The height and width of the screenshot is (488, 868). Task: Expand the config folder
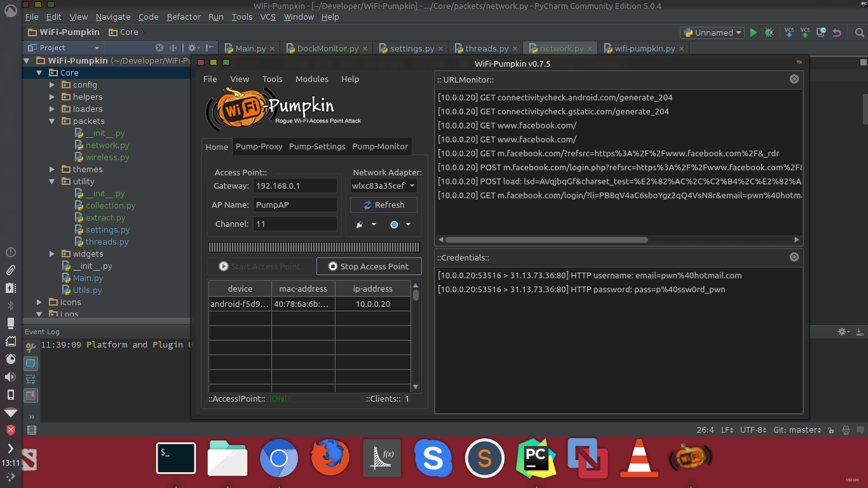pos(52,85)
